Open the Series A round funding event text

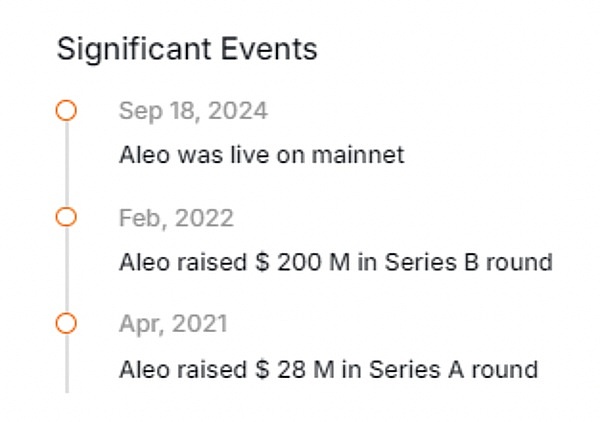(x=328, y=369)
